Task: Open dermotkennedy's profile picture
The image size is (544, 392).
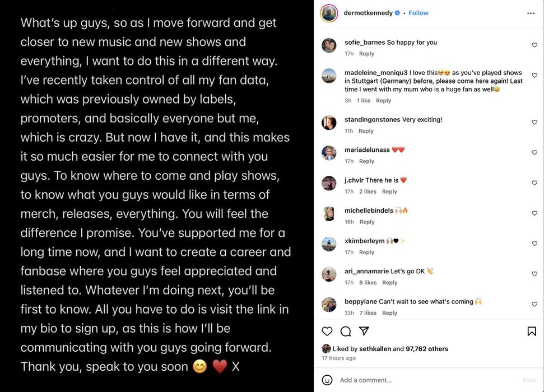Action: tap(329, 13)
